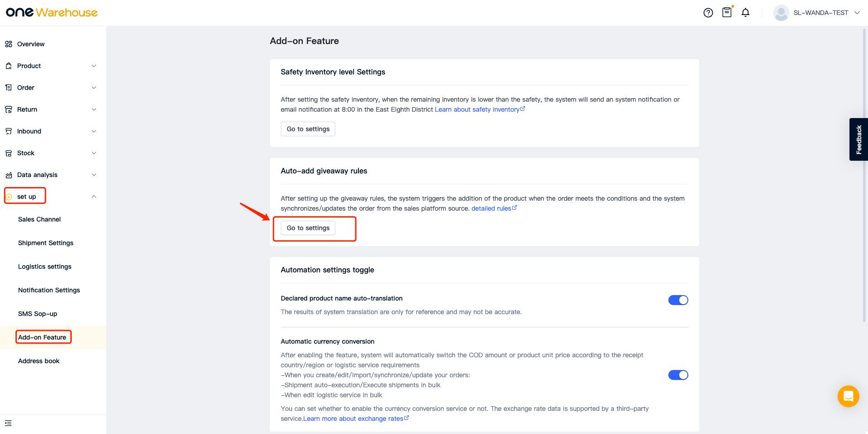
Task: Click the Data analysis chart icon
Action: [9, 175]
